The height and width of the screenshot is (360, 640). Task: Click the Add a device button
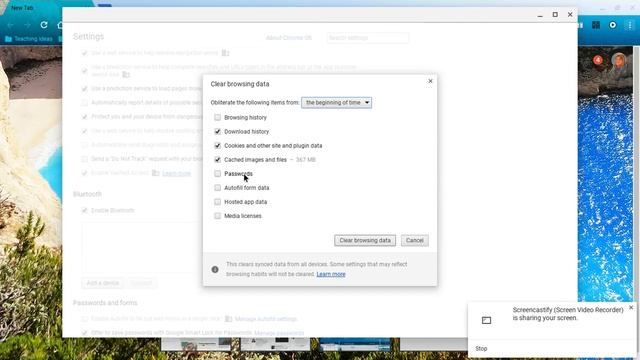tap(103, 283)
